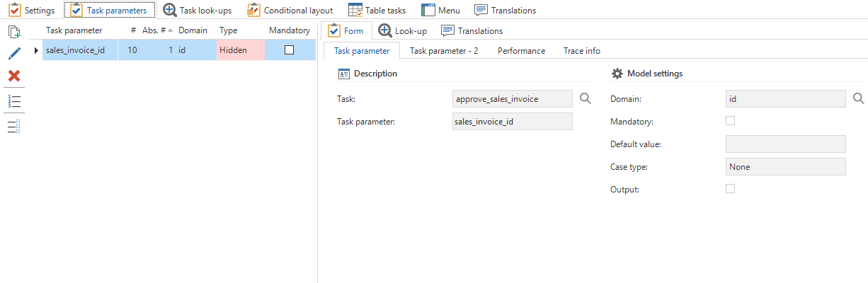Enable the Mandatory checkbox in Model settings
Image resolution: width=868 pixels, height=283 pixels.
coord(731,121)
